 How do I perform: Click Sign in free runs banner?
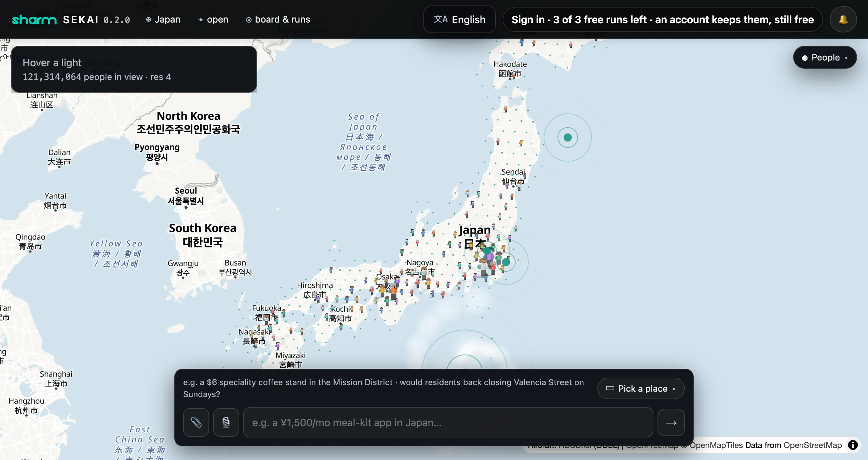(x=663, y=19)
